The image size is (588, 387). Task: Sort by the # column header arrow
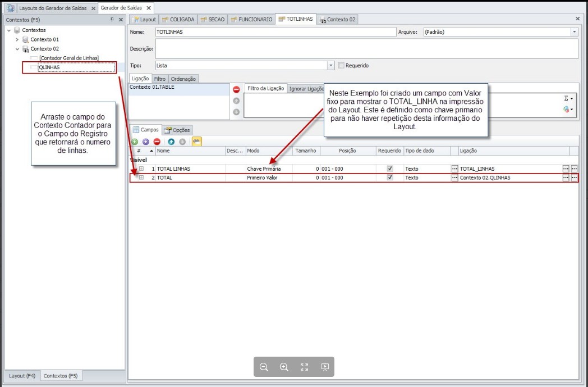(x=151, y=151)
